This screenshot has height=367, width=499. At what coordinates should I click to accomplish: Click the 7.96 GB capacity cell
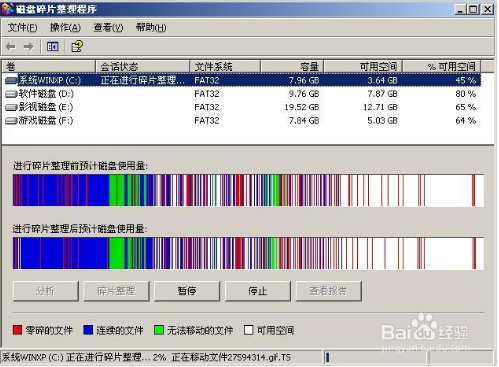(x=304, y=80)
